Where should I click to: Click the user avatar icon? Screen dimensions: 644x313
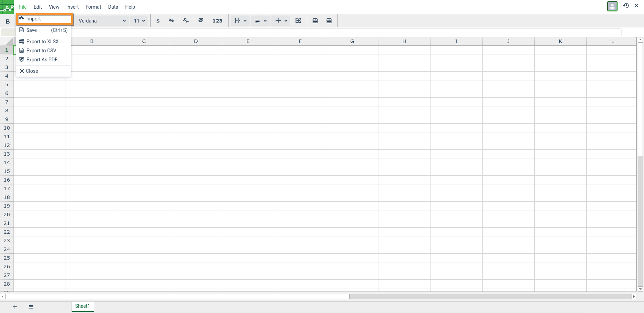(x=612, y=6)
